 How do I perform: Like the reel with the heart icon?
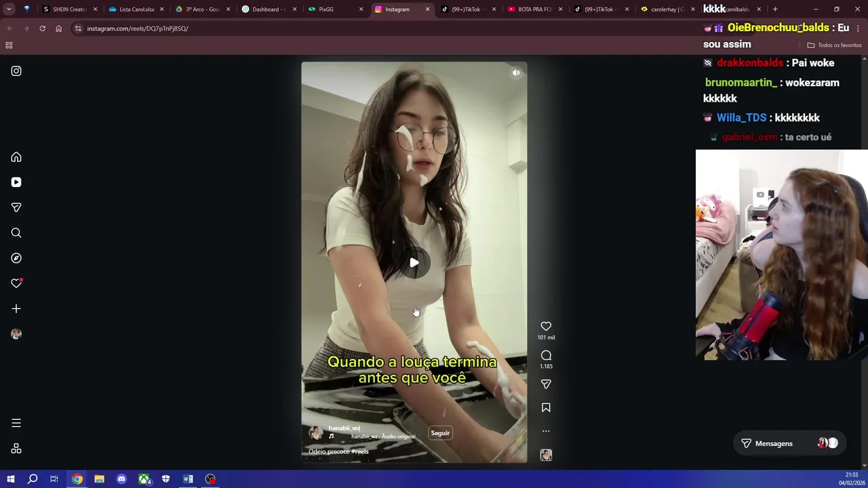546,326
